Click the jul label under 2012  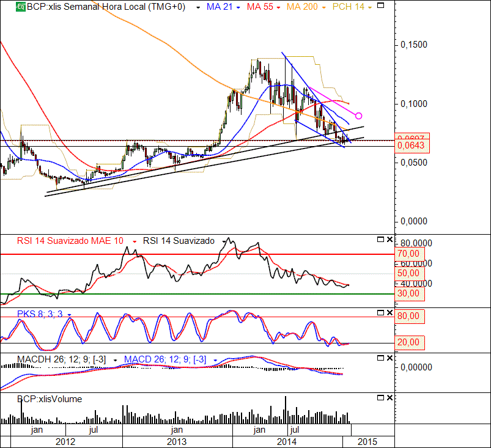(94, 430)
